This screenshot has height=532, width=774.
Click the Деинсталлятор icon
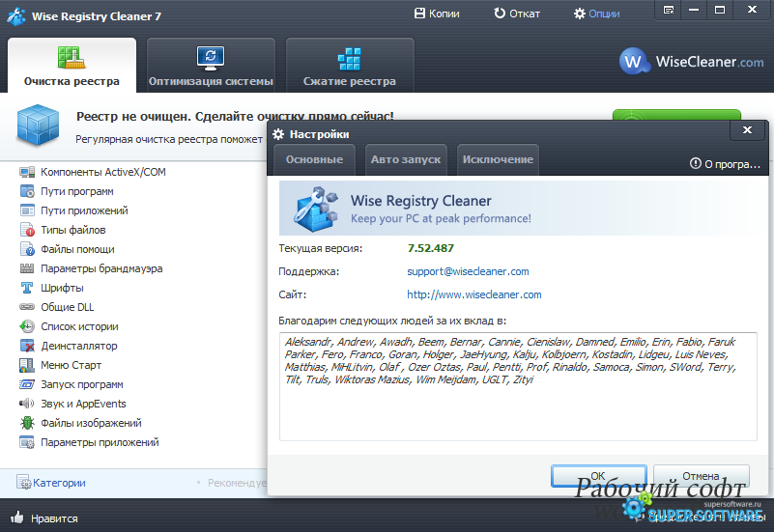tap(27, 346)
